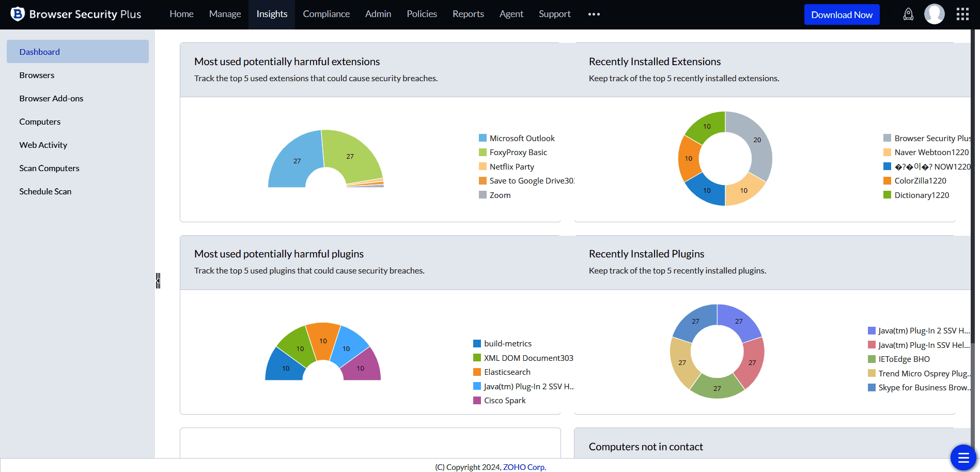Open the Compliance tab
Viewport: 980px width, 472px height.
coord(326,14)
